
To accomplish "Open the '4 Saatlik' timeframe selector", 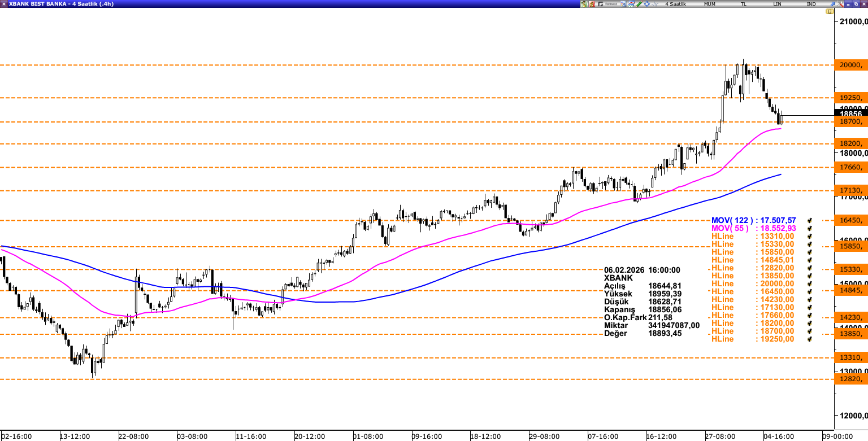I will [x=675, y=4].
